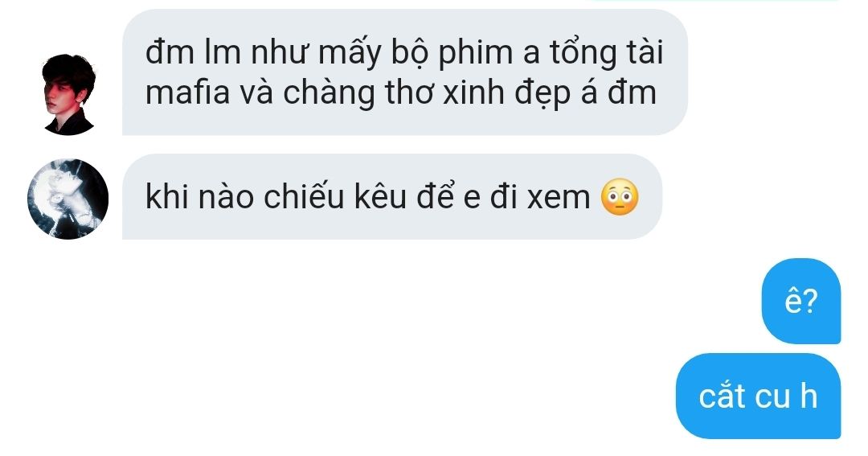The height and width of the screenshot is (456, 868).
Task: Tap the blue "ê?" sent message
Action: pyautogui.click(x=801, y=301)
